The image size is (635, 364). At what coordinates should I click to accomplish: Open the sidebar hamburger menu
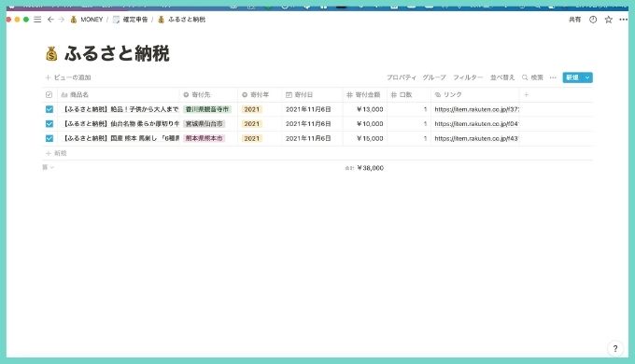point(37,20)
